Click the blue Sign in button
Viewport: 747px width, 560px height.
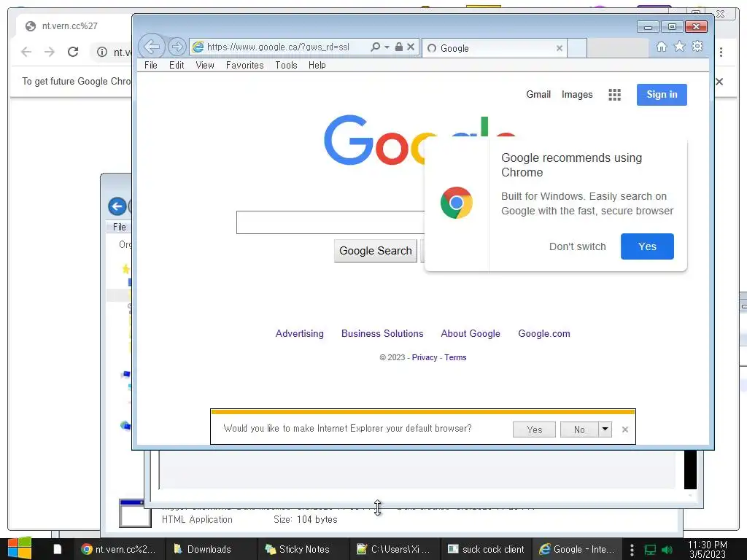662,94
